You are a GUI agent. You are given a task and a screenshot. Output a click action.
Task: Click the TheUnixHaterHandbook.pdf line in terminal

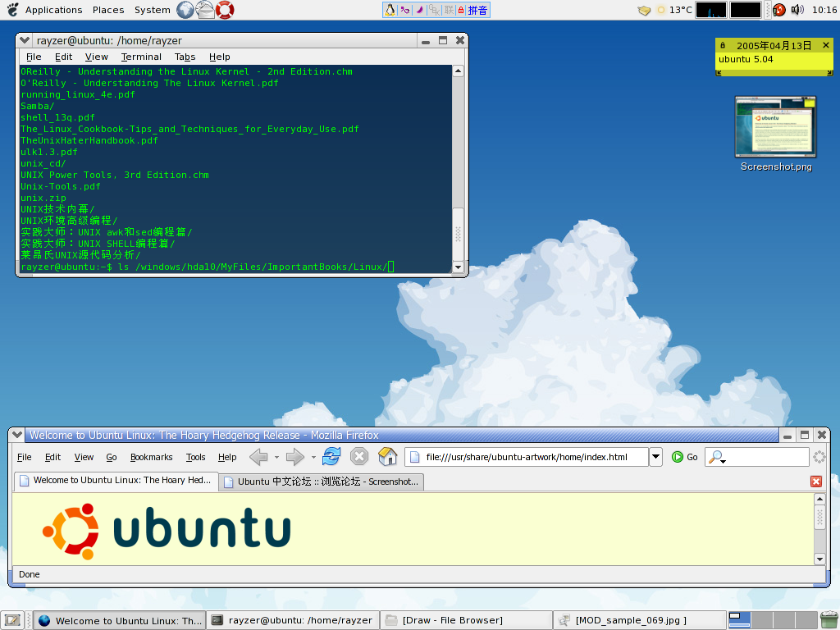89,140
